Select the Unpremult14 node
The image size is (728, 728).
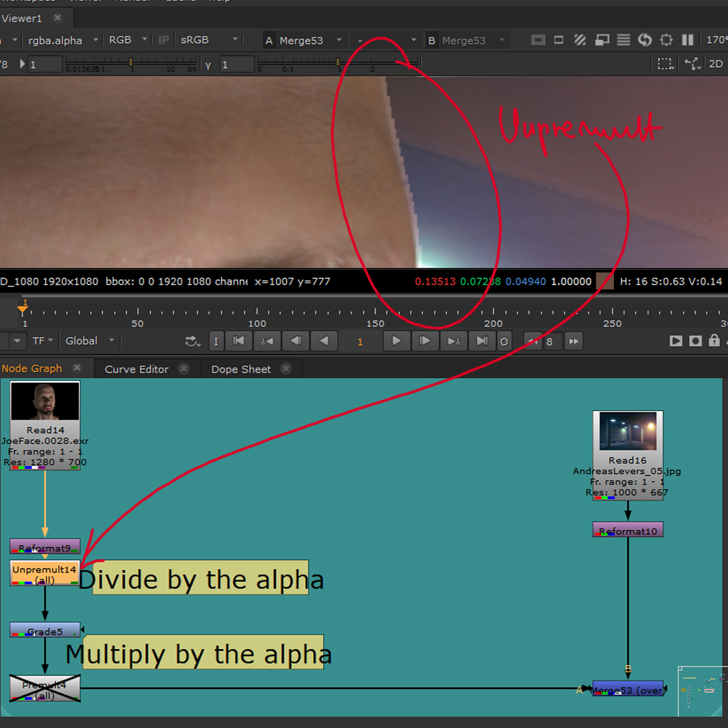coord(44,573)
